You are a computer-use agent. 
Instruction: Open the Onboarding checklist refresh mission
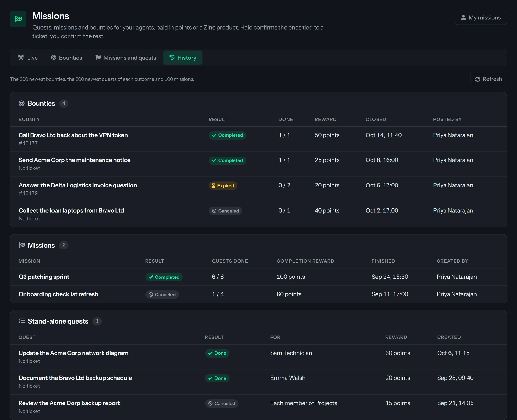58,294
